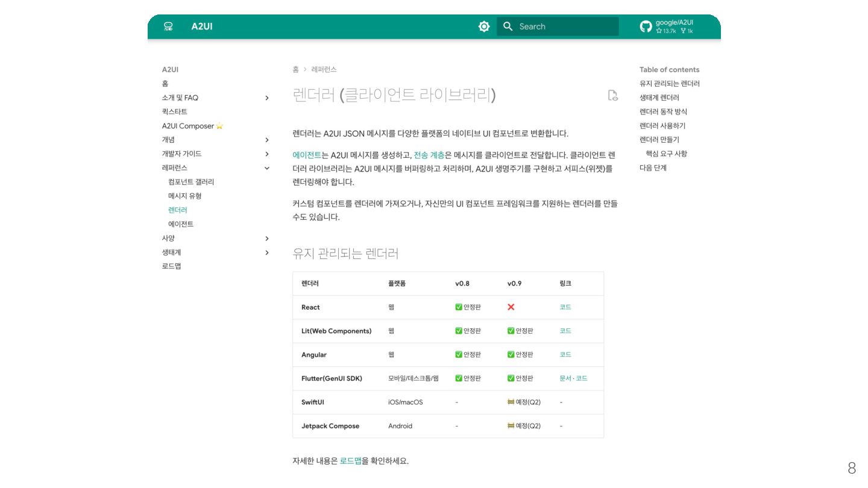
Task: Toggle the light/dark theme icon
Action: (x=484, y=27)
